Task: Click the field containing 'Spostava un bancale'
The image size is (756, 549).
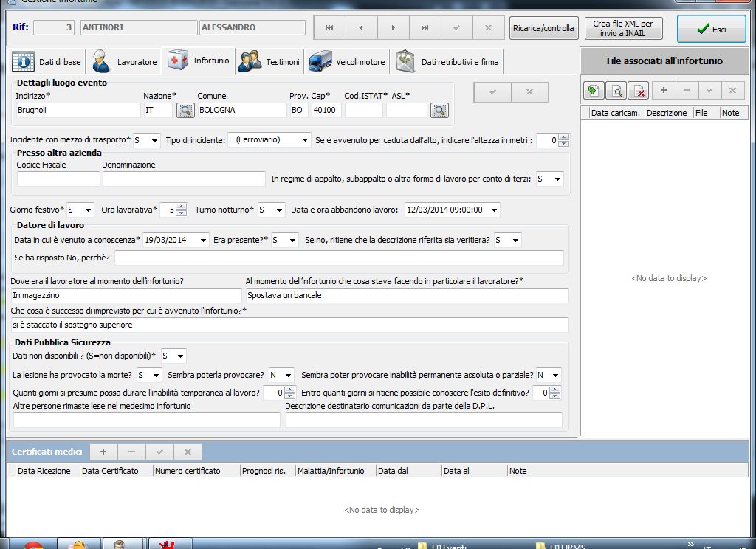Action: 407,295
